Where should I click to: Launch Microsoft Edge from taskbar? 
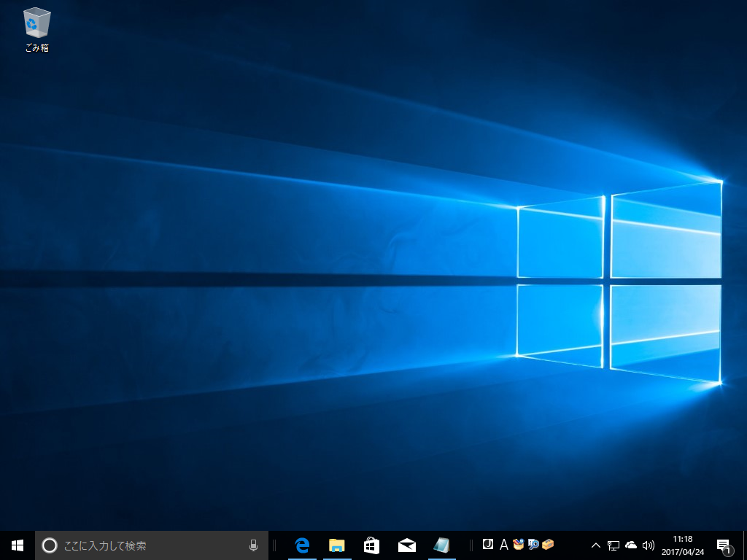302,545
